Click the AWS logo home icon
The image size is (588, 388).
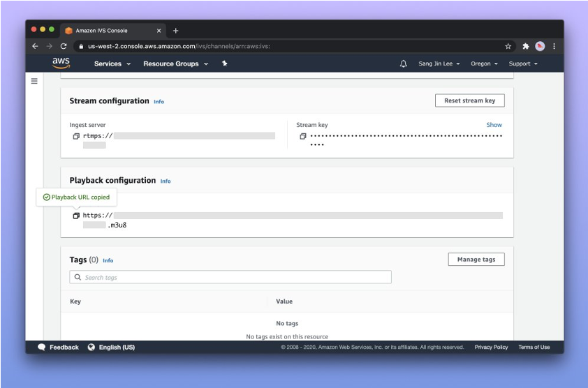[x=61, y=63]
